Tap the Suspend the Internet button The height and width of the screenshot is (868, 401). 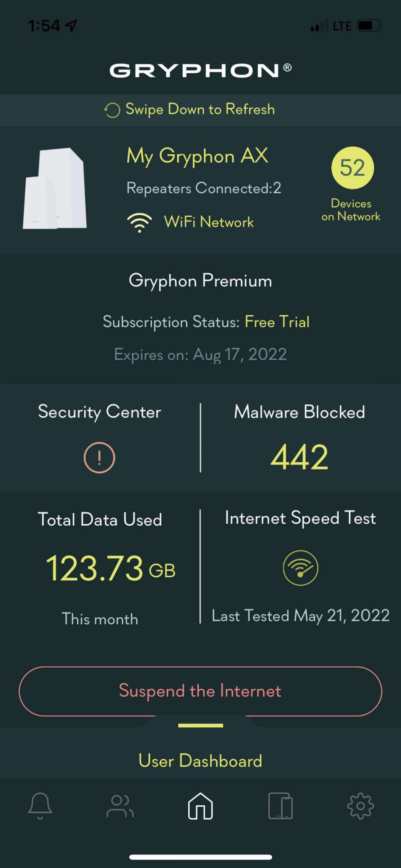[200, 691]
